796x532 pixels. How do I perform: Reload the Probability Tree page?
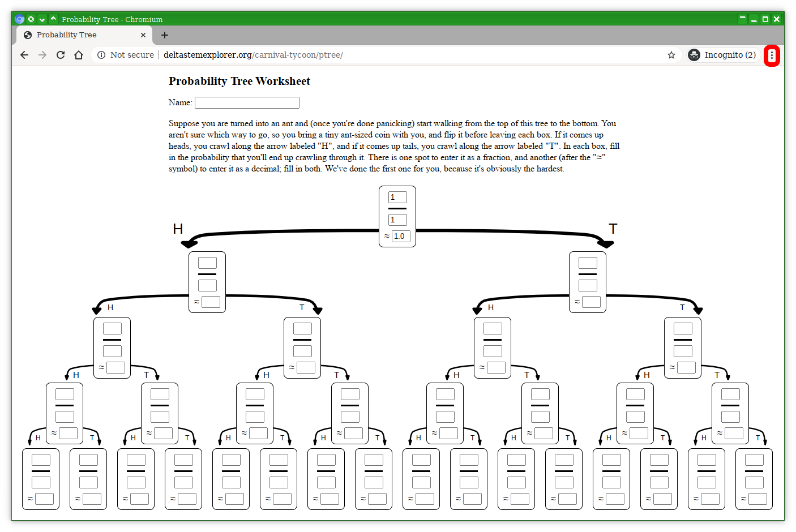click(61, 55)
